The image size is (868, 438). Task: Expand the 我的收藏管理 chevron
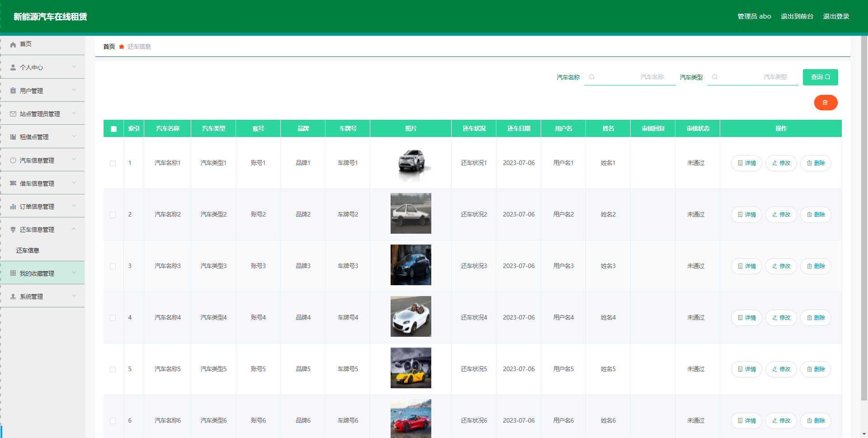point(74,273)
